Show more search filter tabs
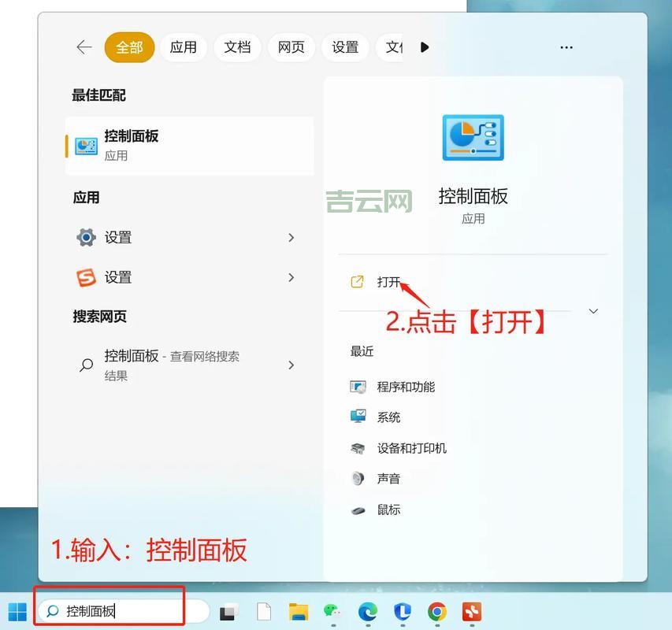672x630 pixels. (425, 47)
